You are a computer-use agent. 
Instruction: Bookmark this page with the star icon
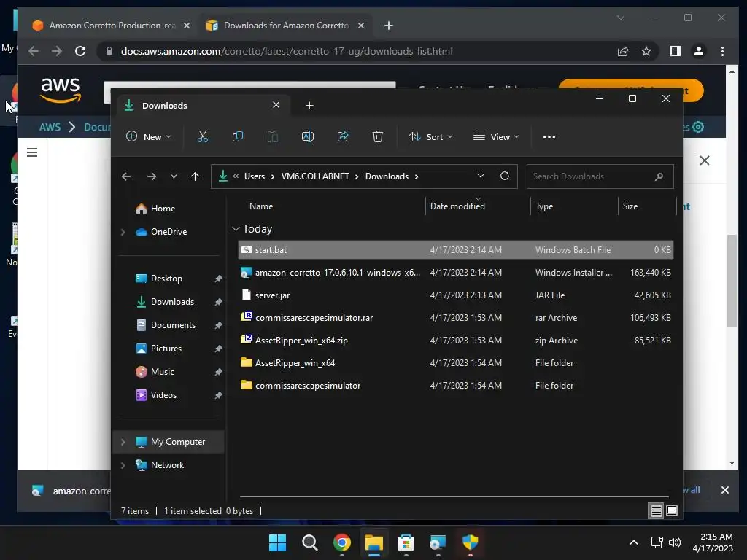646,52
